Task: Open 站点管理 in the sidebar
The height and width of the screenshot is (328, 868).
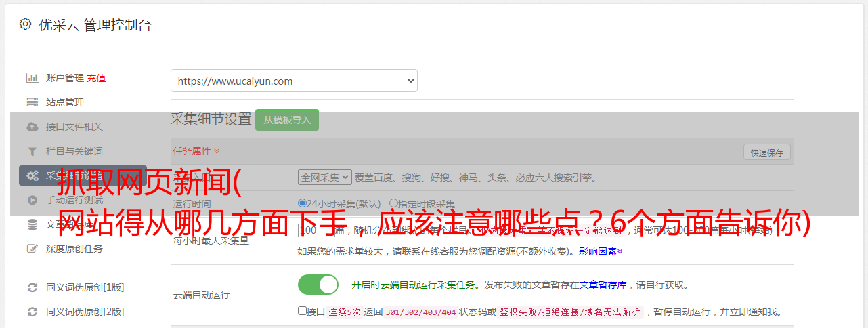Action: pos(65,102)
